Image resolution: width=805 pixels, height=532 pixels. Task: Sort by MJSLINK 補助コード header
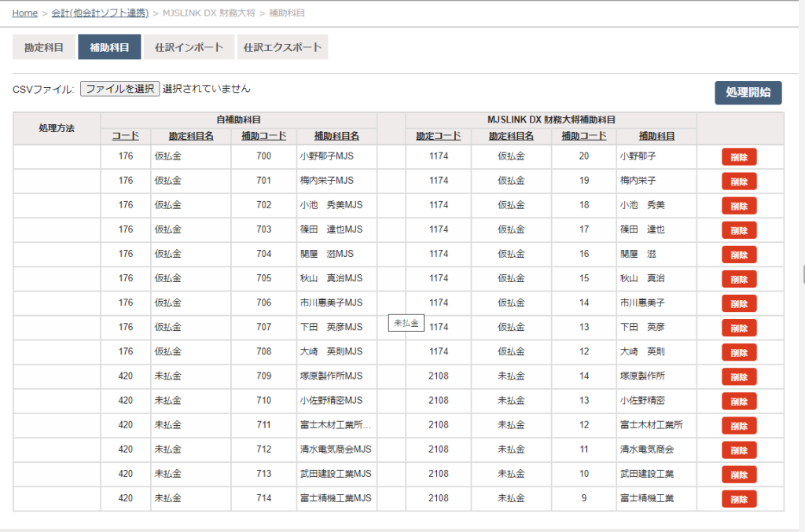pyautogui.click(x=584, y=136)
